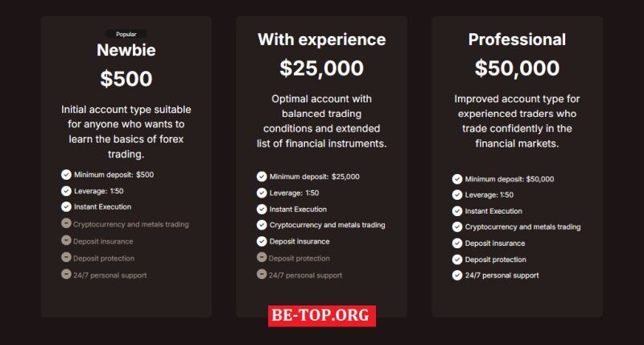
Task: Click the $50,000 price on Professional card
Action: 517,69
